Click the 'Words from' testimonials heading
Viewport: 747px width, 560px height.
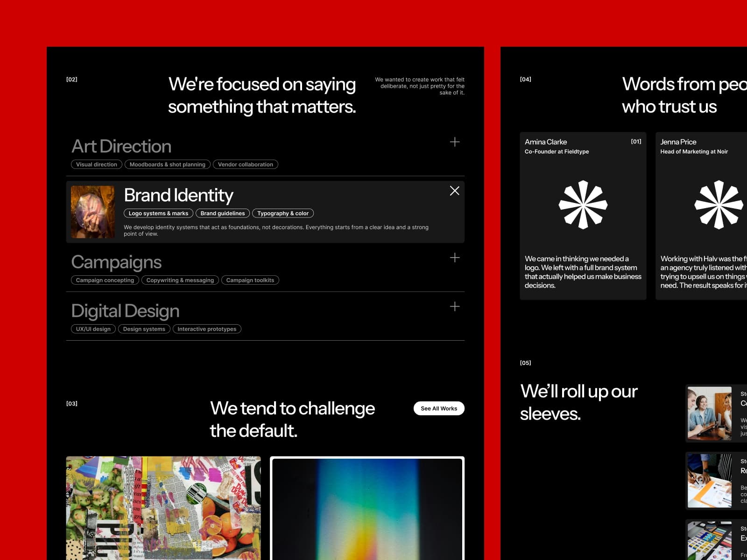point(684,95)
